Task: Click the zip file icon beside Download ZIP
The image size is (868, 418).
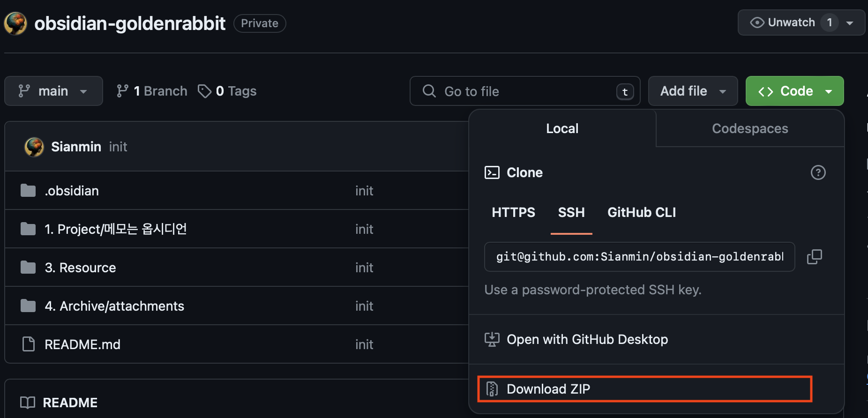Action: pos(492,389)
